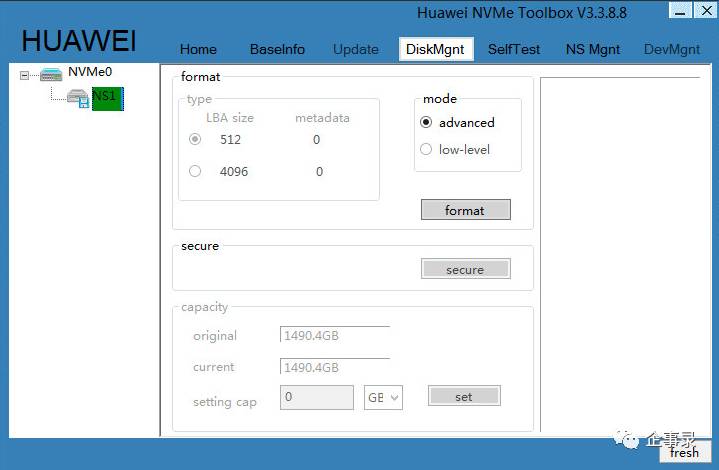The width and height of the screenshot is (719, 470).
Task: Go to the SelfTest tab
Action: pyautogui.click(x=514, y=49)
